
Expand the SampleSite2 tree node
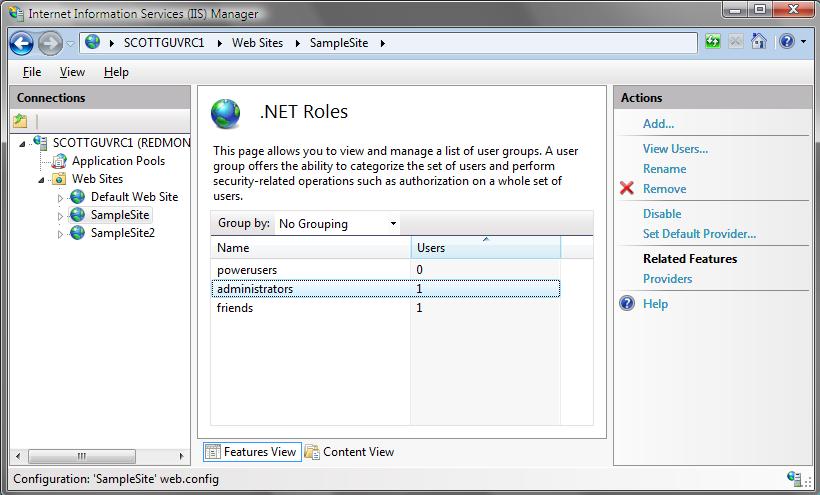click(60, 234)
